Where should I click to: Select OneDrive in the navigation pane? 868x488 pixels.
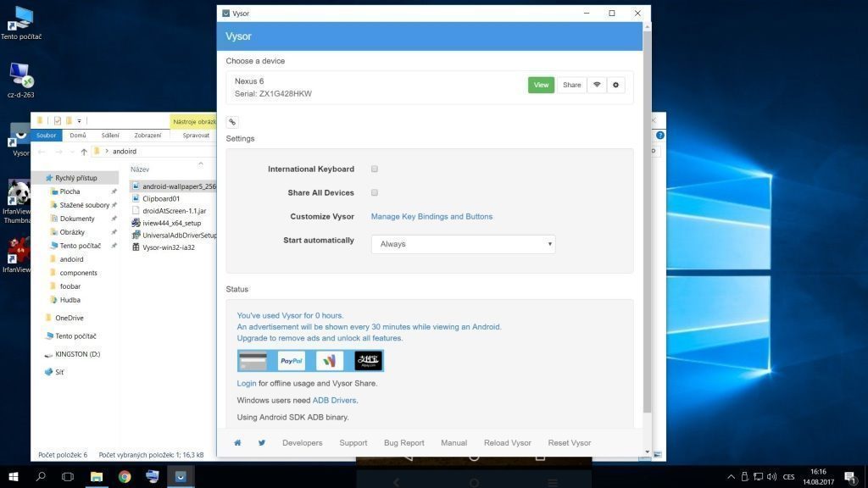click(70, 319)
